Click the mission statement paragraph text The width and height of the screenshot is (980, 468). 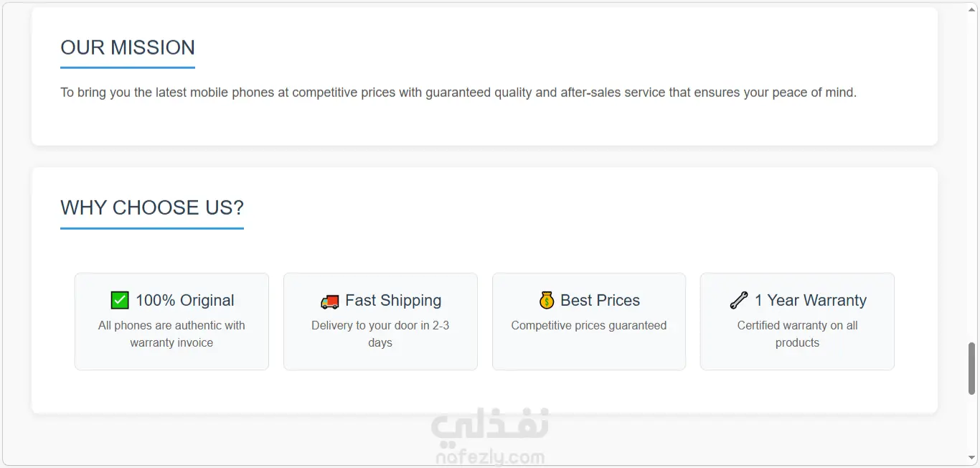458,93
